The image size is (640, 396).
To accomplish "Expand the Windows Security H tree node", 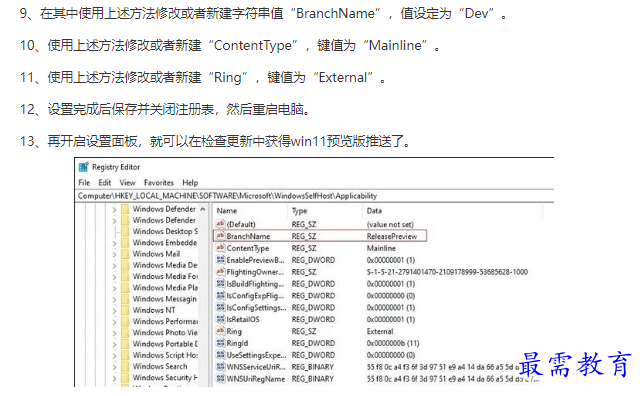I will click(x=114, y=378).
